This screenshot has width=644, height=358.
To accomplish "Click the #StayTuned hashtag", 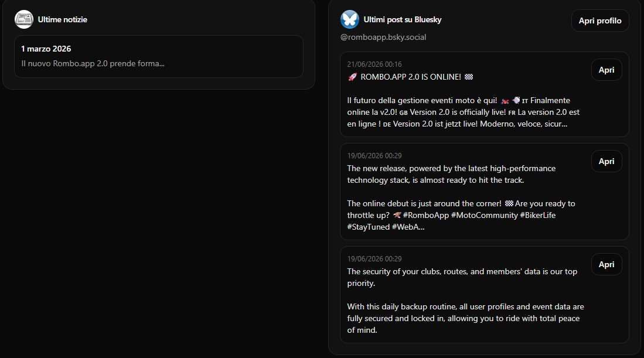I will pyautogui.click(x=369, y=227).
